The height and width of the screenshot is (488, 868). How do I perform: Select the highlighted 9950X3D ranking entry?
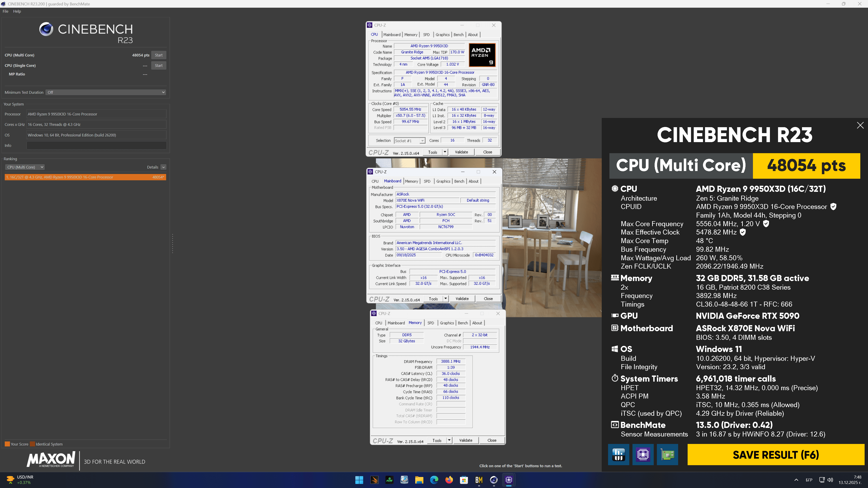click(85, 177)
